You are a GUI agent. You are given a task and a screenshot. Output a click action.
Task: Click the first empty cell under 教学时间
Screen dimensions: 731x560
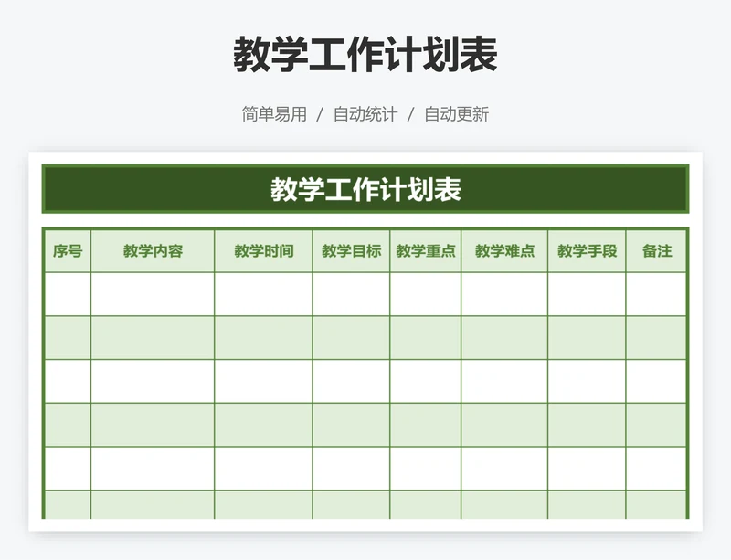coord(264,294)
